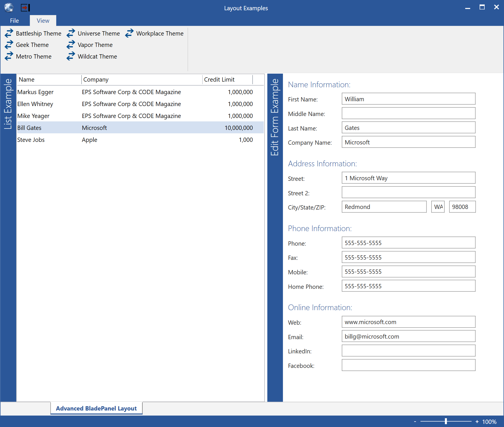The image size is (504, 427).
Task: Apply the Metro Theme
Action: pyautogui.click(x=28, y=56)
